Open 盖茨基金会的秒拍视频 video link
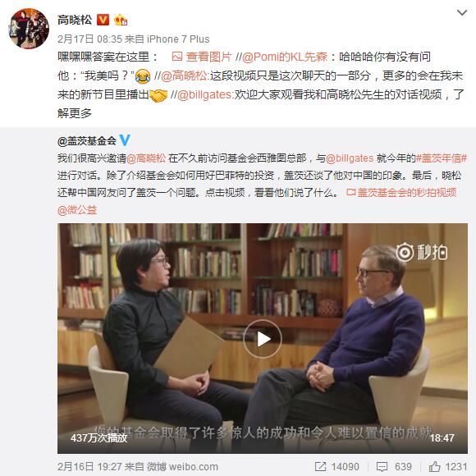Viewport: 476px width, 476px height. [x=401, y=193]
